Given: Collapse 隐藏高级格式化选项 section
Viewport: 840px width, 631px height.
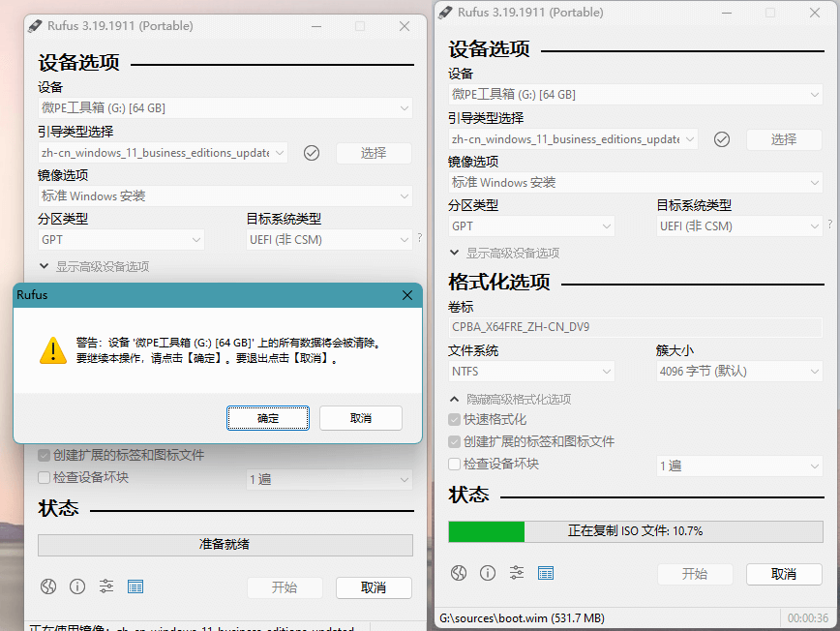Looking at the screenshot, I should 510,399.
